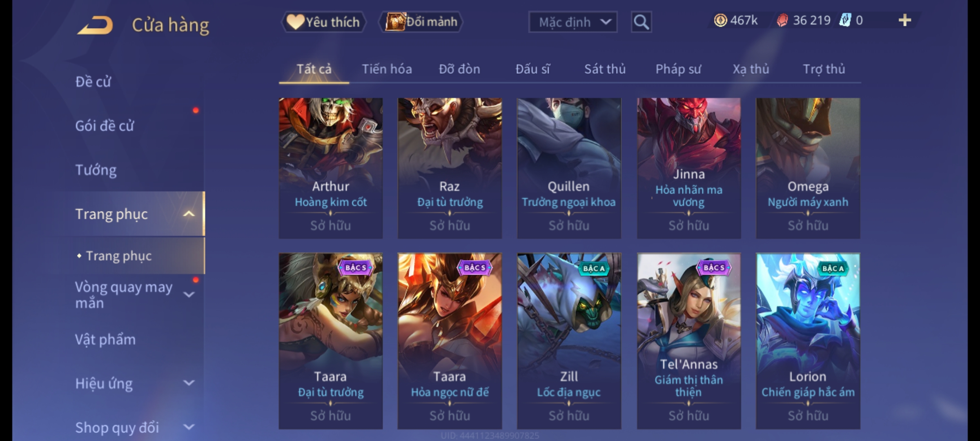The width and height of the screenshot is (980, 441).
Task: Tap the plus icon to add currency
Action: (905, 20)
